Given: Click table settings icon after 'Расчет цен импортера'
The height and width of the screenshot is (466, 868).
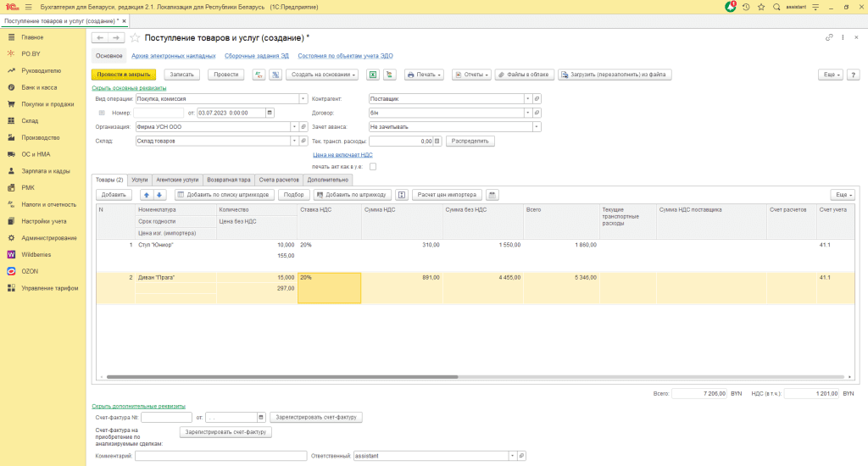Looking at the screenshot, I should coord(492,195).
